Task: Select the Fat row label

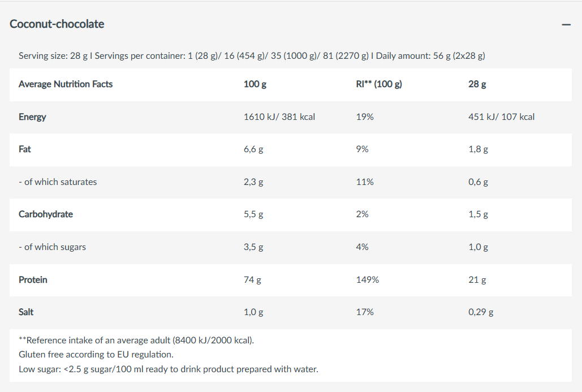Action: pos(25,149)
